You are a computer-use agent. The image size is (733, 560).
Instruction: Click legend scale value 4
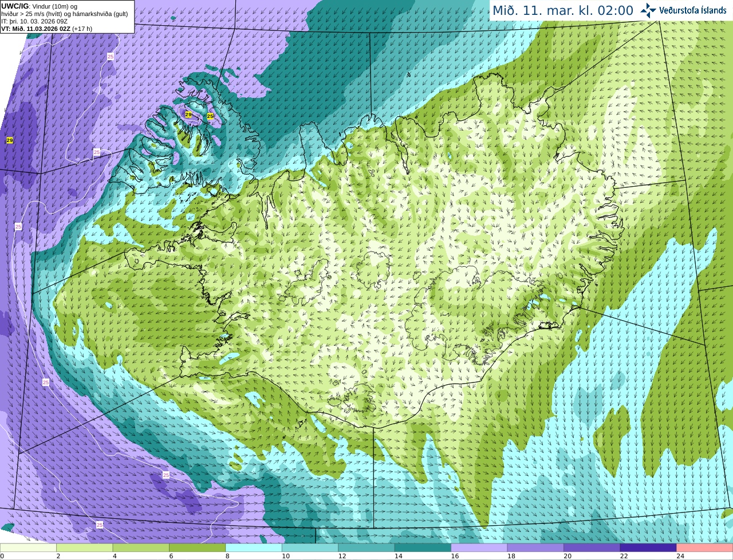115,556
